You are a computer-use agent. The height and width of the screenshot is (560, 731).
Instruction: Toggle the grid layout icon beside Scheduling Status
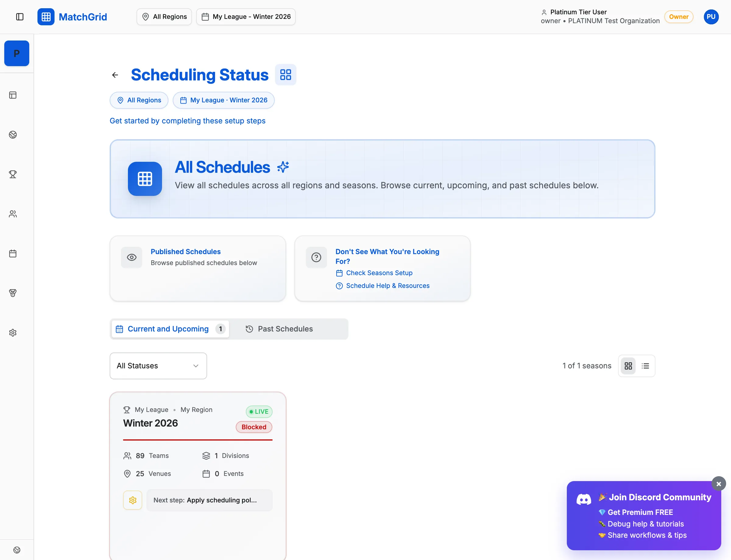click(285, 74)
